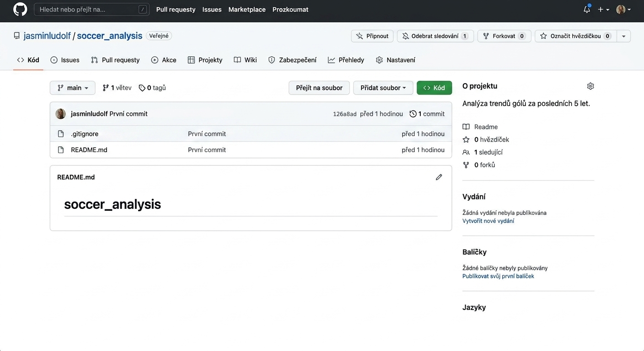Viewport: 644px width, 351px height.
Task: Open the Akce tab
Action: (x=164, y=60)
